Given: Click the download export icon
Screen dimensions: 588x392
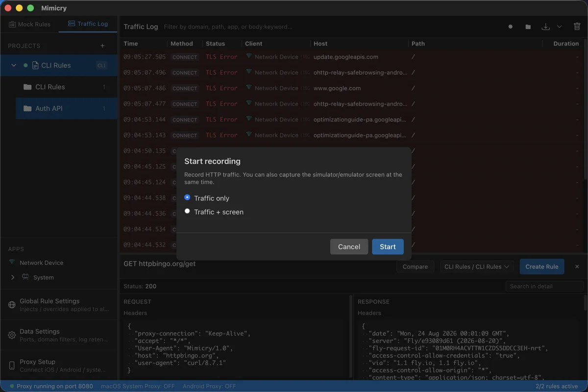Looking at the screenshot, I should (545, 26).
